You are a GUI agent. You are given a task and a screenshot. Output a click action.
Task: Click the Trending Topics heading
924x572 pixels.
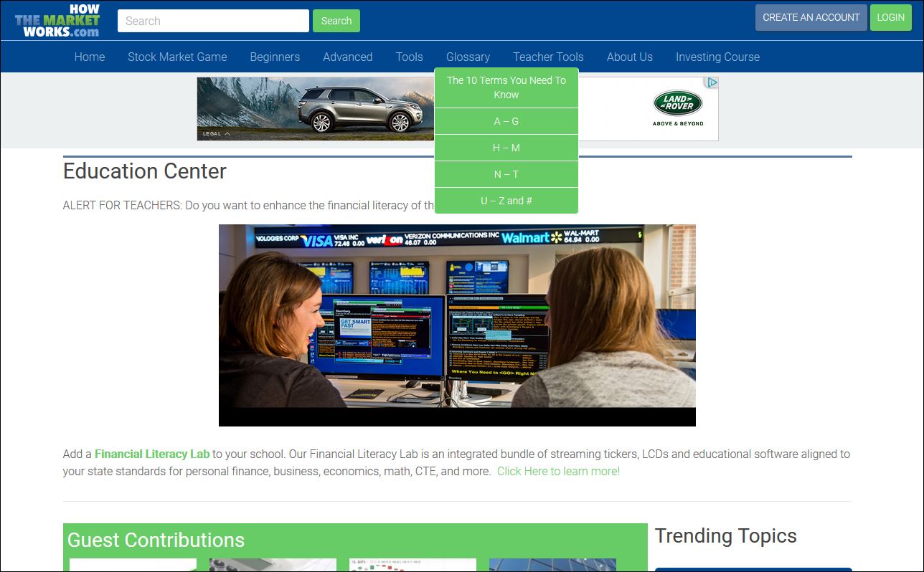click(x=726, y=535)
